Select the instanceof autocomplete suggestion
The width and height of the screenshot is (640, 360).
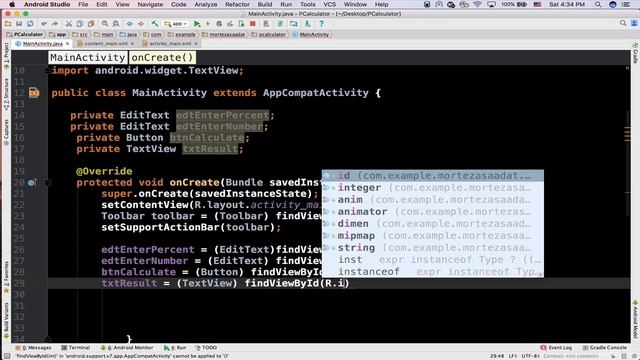click(x=433, y=272)
